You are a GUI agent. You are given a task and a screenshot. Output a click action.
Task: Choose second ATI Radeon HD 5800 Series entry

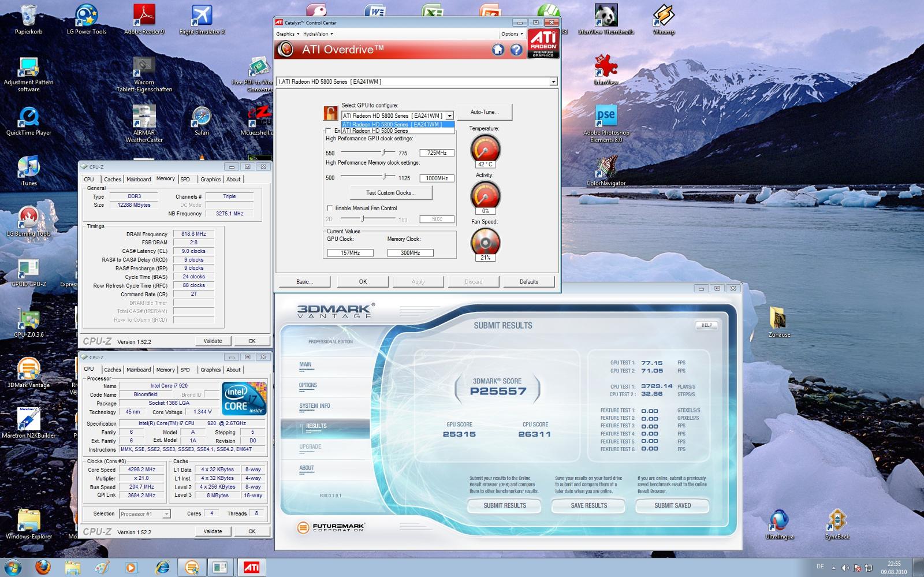[x=398, y=131]
